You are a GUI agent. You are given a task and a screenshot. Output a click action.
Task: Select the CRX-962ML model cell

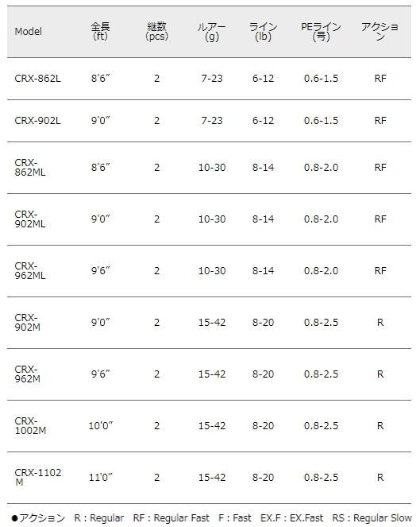pos(30,271)
